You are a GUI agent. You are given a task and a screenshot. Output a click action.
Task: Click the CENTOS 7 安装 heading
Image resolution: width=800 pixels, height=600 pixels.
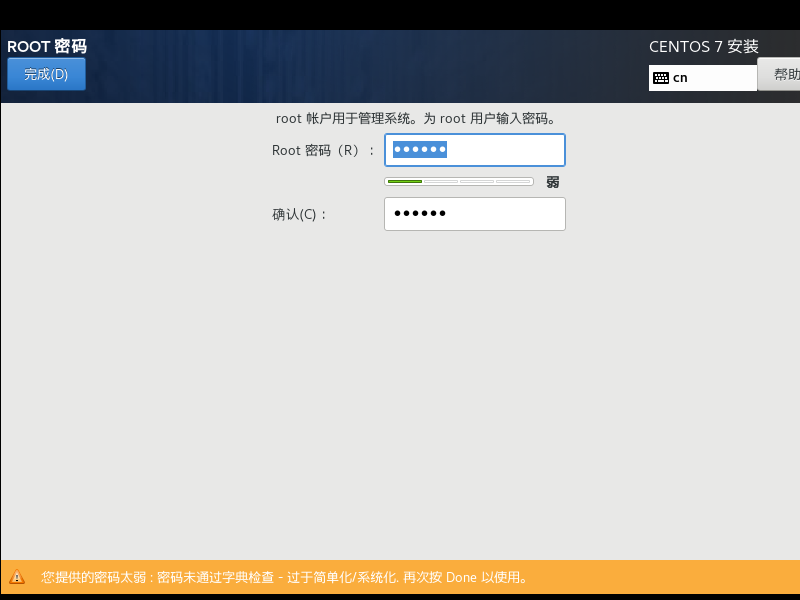point(704,47)
